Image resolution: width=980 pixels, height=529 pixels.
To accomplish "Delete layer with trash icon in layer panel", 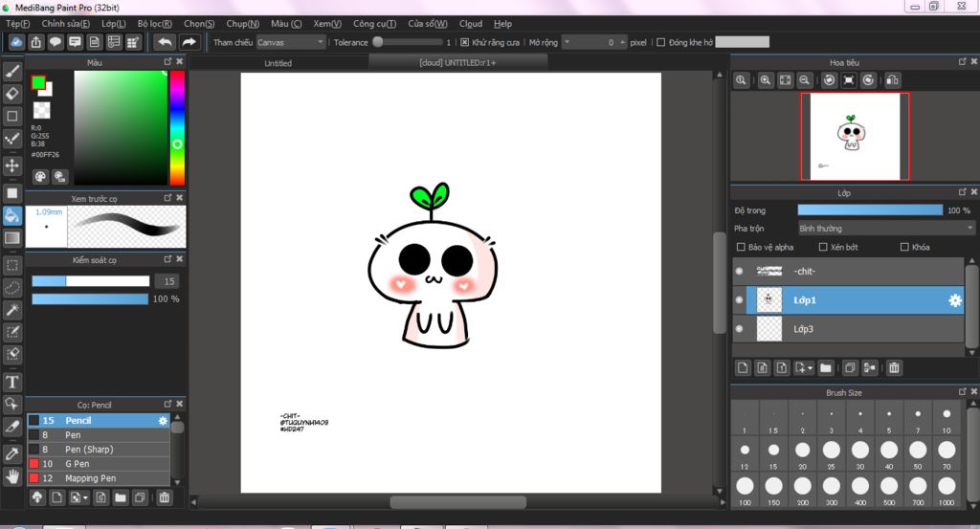I will click(x=895, y=368).
